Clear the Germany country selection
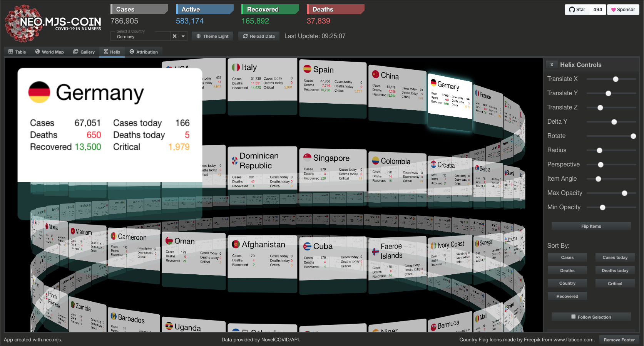Viewport: 644px width, 346px height. click(174, 36)
